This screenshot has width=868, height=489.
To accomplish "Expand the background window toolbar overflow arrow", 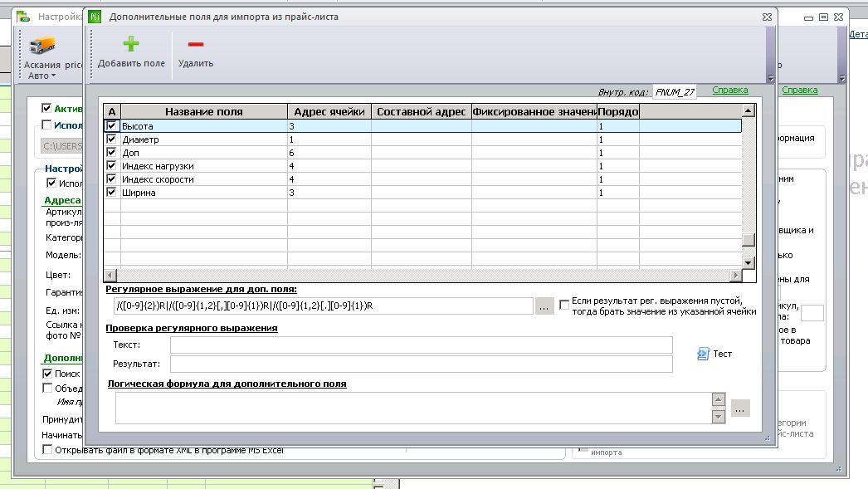I will pos(841,79).
